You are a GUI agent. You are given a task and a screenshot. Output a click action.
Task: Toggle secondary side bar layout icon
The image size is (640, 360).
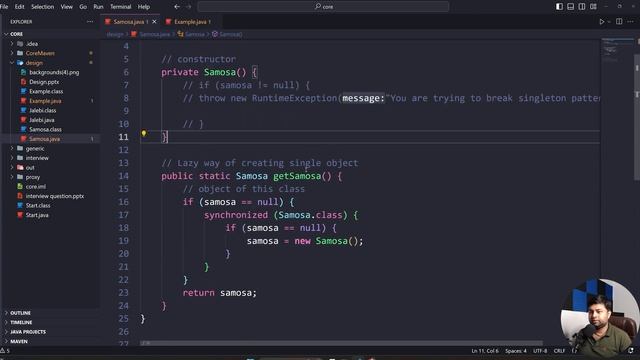tap(582, 7)
